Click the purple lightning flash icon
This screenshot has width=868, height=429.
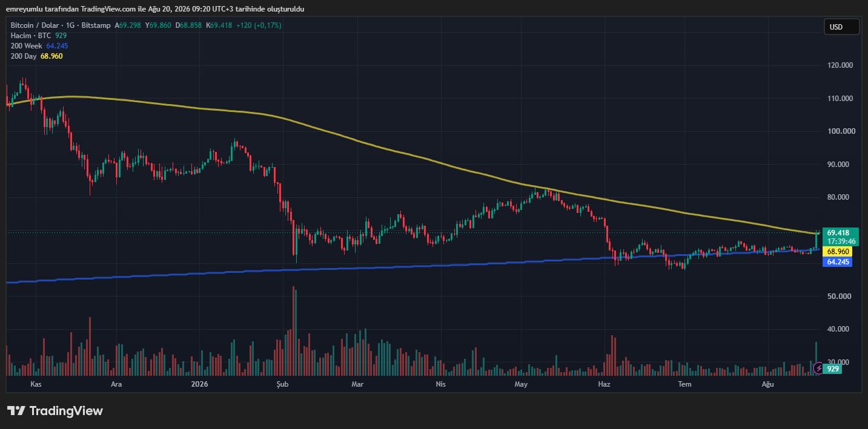[x=818, y=368]
